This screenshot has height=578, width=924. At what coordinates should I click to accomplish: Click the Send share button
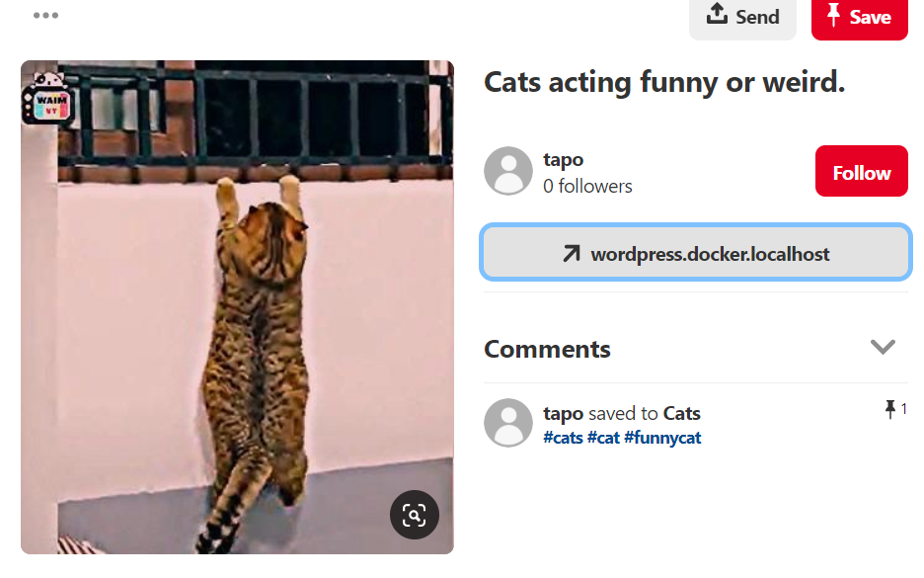742,18
